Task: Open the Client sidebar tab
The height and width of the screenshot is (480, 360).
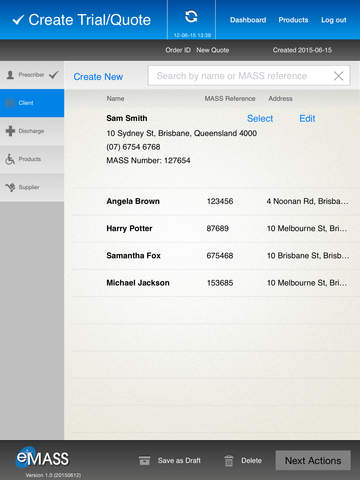Action: point(32,103)
